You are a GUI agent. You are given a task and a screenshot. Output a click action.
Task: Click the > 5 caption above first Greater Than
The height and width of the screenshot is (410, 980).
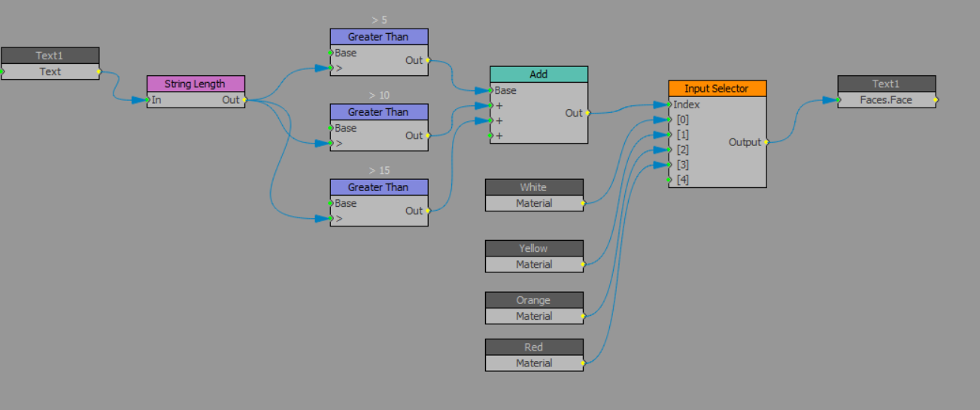click(379, 20)
